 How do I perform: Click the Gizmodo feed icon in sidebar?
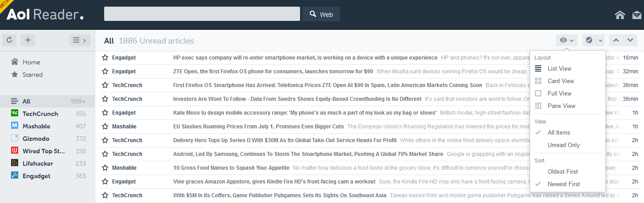click(x=15, y=139)
